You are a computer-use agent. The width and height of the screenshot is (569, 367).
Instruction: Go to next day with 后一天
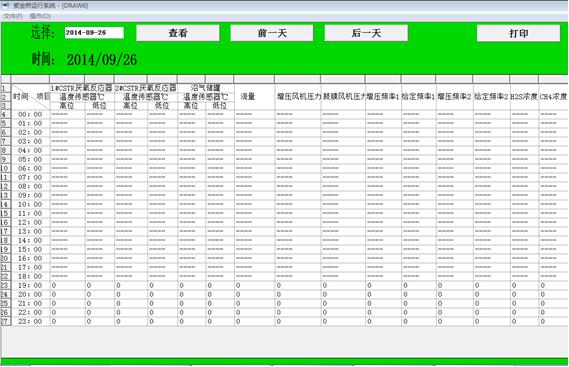click(x=366, y=33)
